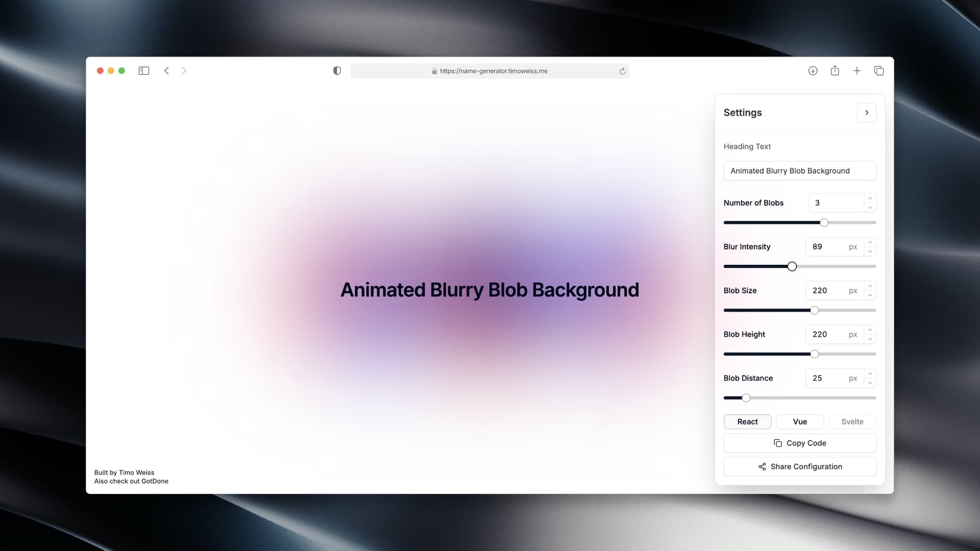Collapse the Settings panel with the chevron
This screenshot has height=551, width=980.
click(867, 112)
